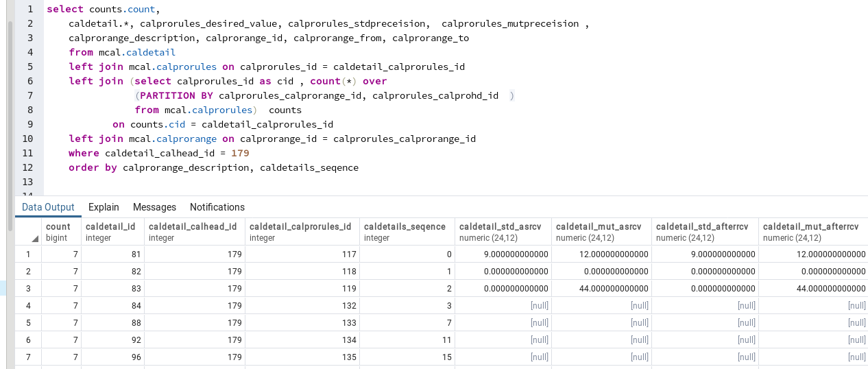Switch to the Explain tab
The image size is (868, 369).
tap(104, 207)
